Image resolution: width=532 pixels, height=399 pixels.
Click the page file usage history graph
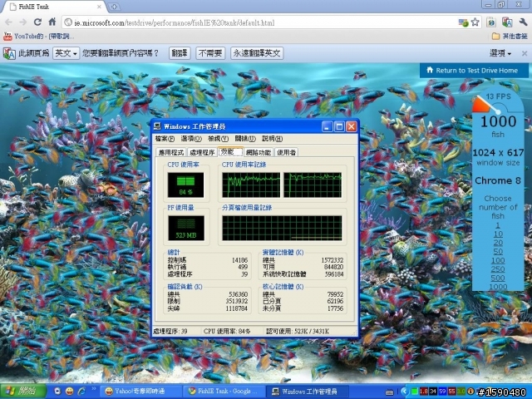click(x=282, y=228)
